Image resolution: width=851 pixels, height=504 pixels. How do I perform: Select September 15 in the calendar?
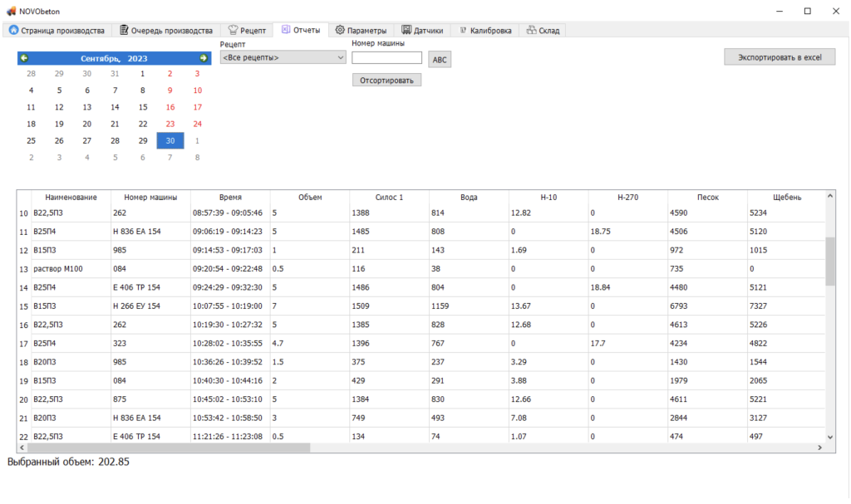142,107
